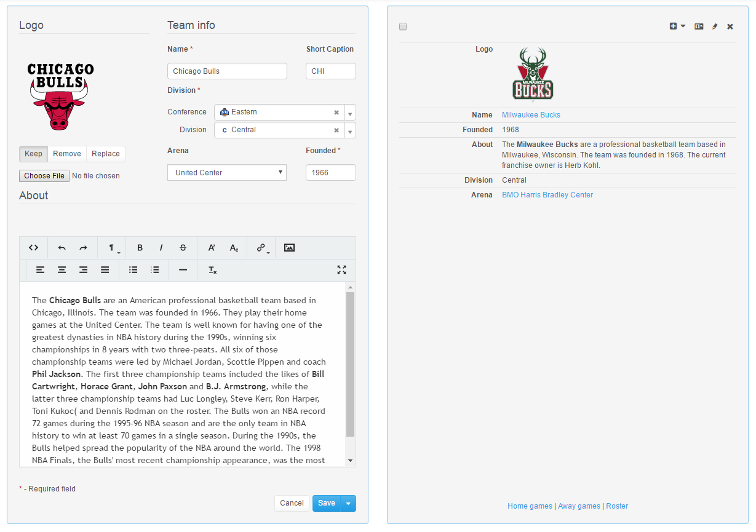Image resolution: width=756 pixels, height=532 pixels.
Task: Expand the editor to fullscreen
Action: pyautogui.click(x=341, y=270)
